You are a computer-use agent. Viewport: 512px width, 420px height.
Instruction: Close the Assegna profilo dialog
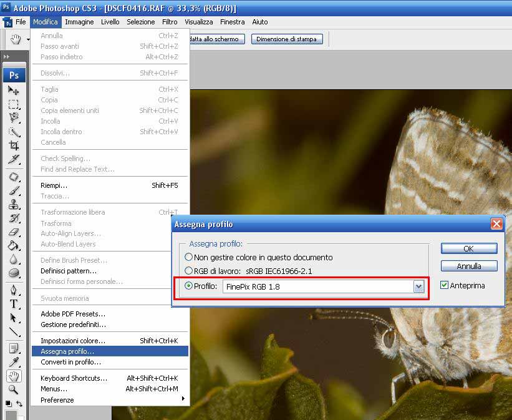coord(496,224)
